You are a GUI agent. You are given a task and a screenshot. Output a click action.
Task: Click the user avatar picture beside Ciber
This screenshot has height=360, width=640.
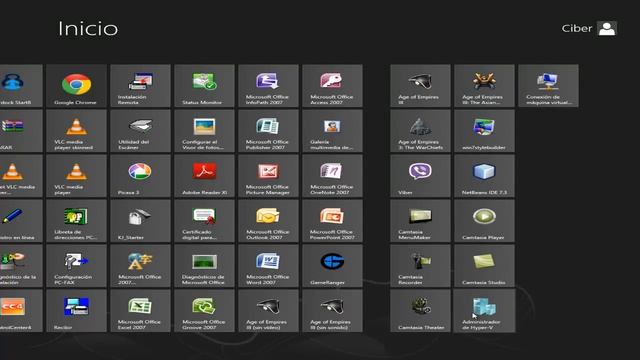click(x=607, y=29)
